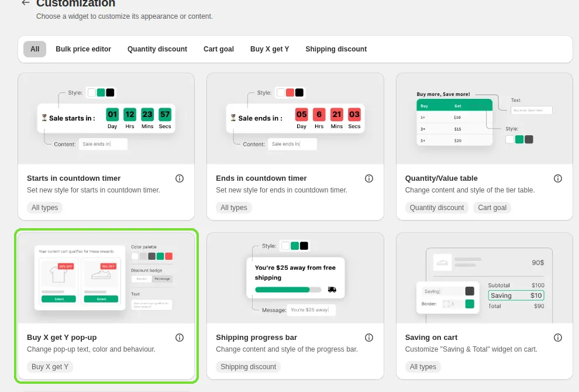The width and height of the screenshot is (579, 392).
Task: Click "Choose a widget to customize" subtitle
Action: 125,16
